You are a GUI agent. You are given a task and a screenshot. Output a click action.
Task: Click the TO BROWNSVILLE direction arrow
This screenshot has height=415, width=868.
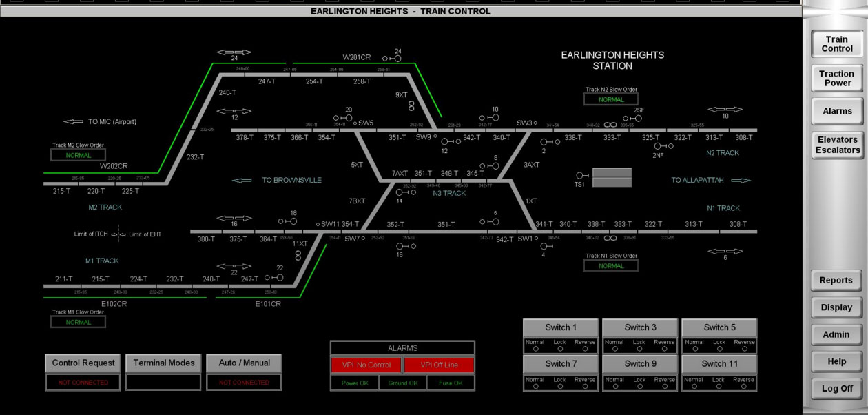tap(242, 181)
